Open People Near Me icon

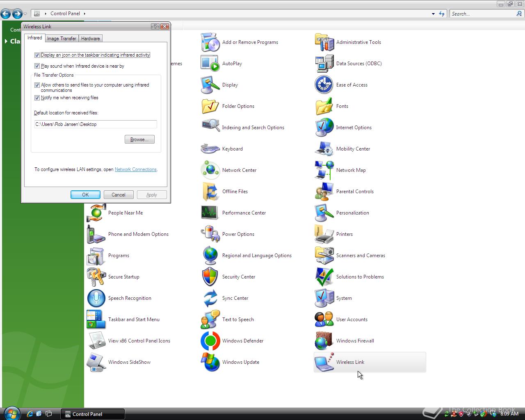point(96,213)
